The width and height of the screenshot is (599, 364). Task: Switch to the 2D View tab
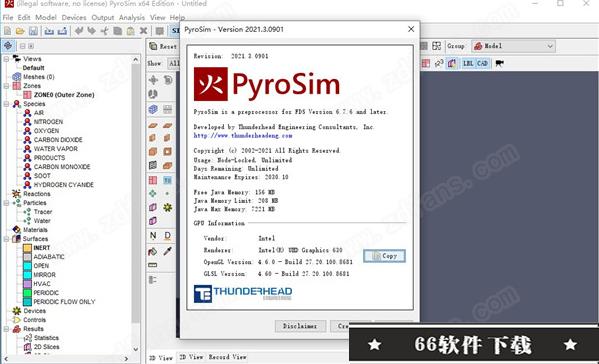[x=191, y=357]
